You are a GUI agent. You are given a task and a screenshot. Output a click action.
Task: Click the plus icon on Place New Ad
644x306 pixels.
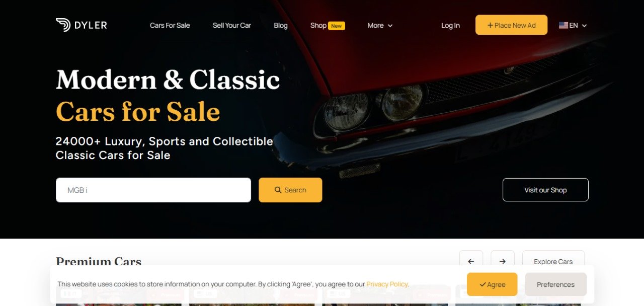click(490, 25)
